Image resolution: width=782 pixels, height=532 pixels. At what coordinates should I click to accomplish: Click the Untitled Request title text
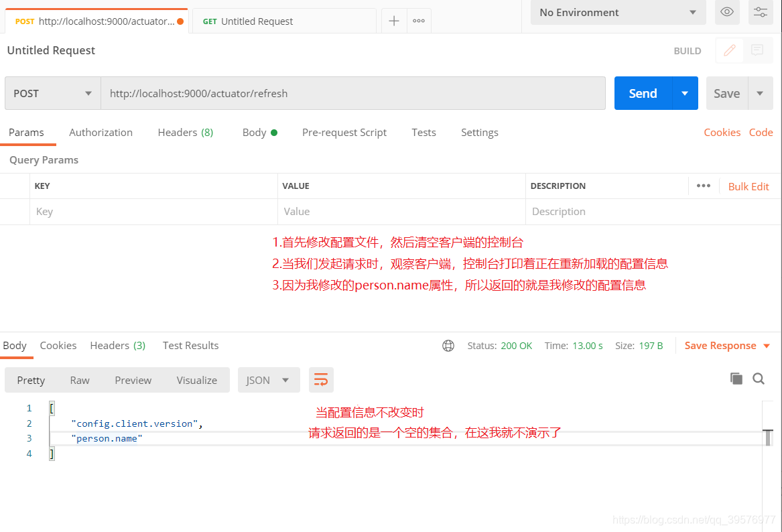pos(51,50)
